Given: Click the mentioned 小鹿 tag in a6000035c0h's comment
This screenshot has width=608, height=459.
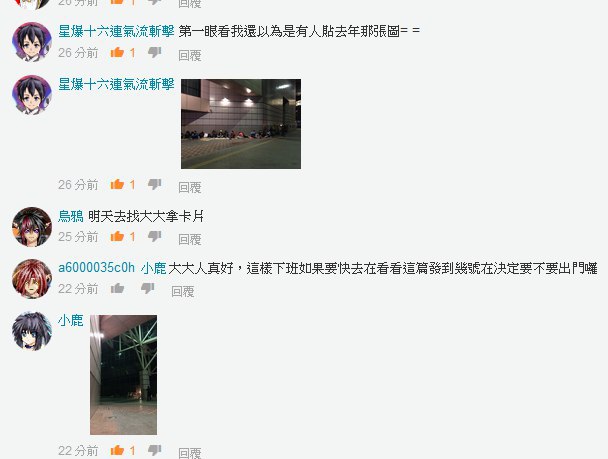Looking at the screenshot, I should tap(154, 268).
